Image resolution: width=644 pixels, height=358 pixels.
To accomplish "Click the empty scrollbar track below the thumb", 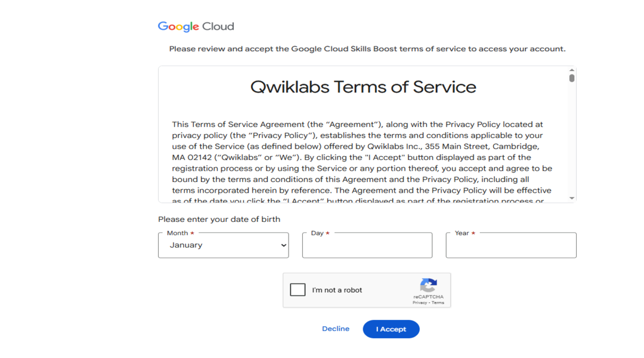I will pos(572,140).
